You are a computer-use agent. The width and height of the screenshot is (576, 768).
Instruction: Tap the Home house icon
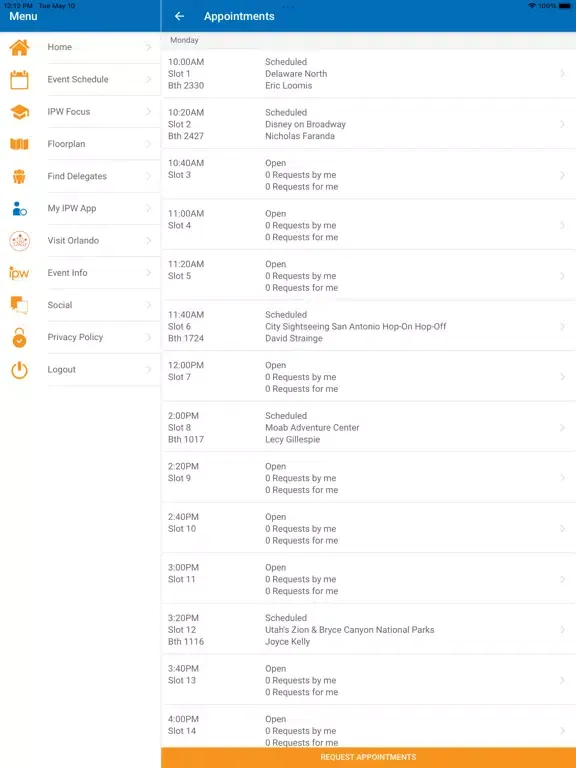click(19, 48)
